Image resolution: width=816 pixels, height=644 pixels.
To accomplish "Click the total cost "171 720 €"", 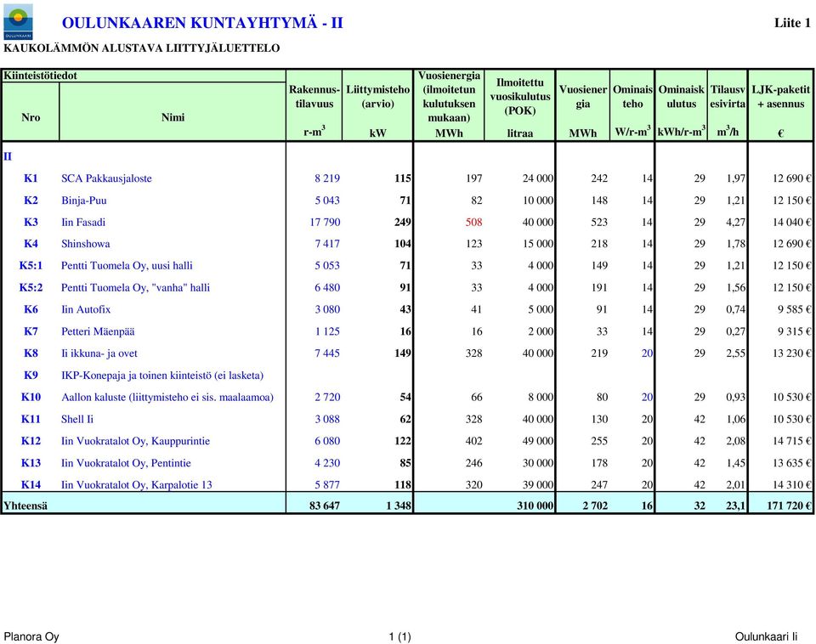I will [789, 506].
